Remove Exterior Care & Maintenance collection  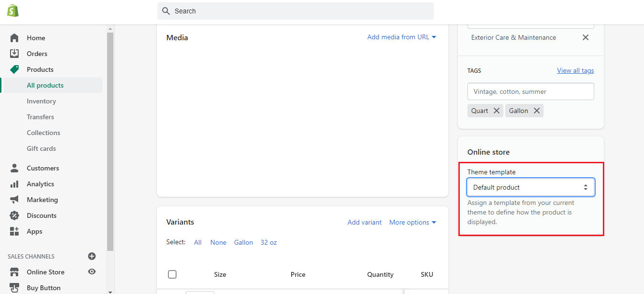pos(585,37)
